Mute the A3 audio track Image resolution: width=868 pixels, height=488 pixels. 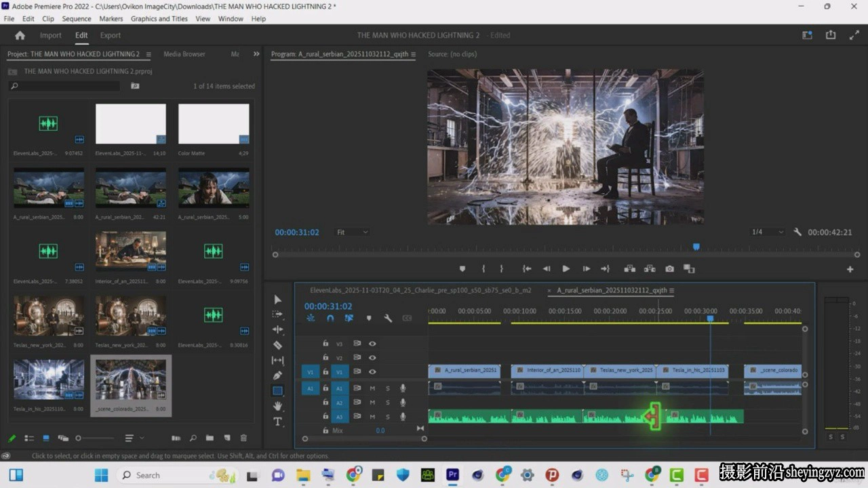372,417
